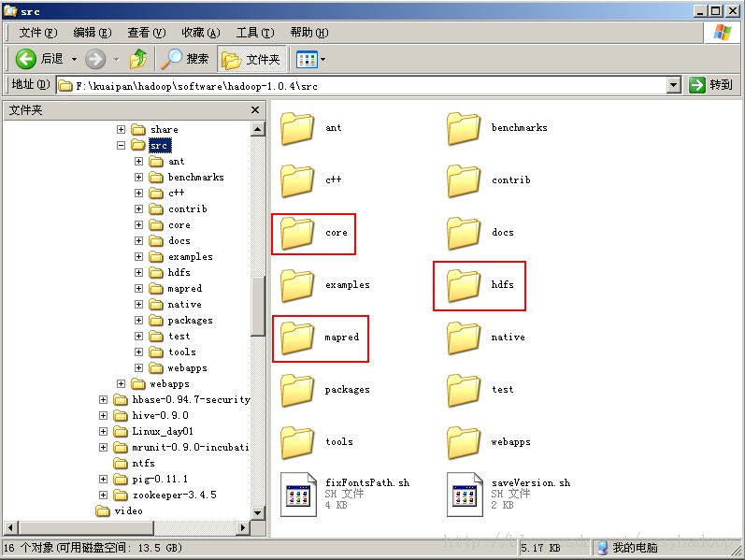Open the 收藏(A) menu
Screen dimensions: 745x560
200,33
